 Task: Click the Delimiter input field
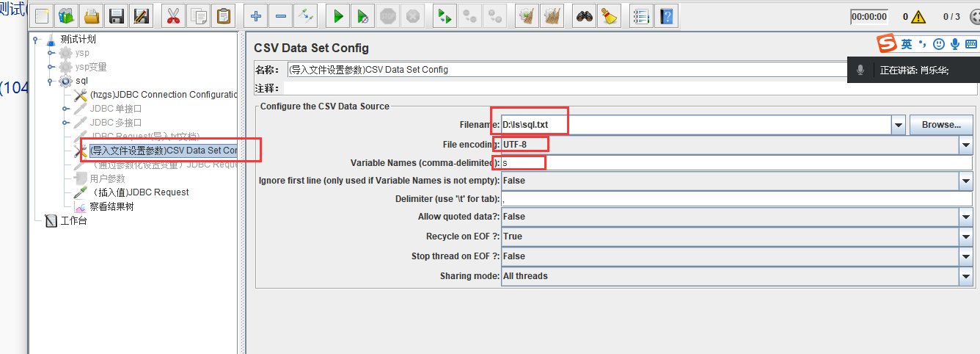pos(736,199)
